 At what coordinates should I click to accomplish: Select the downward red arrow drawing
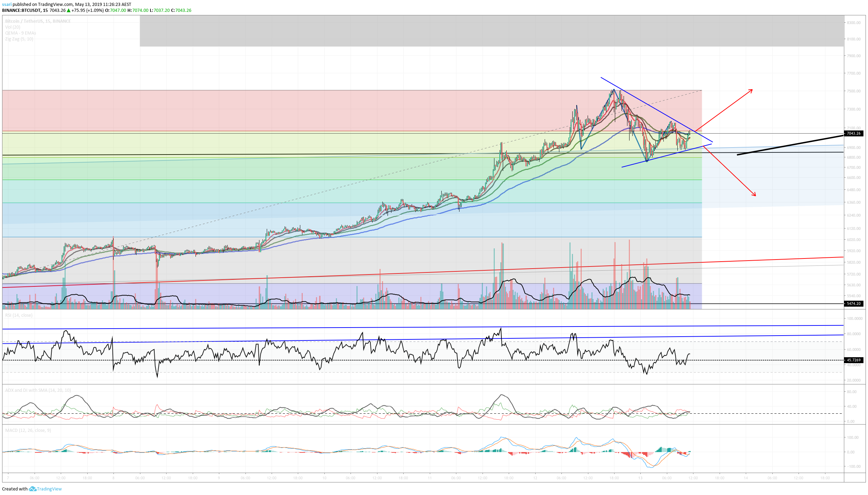click(x=729, y=171)
